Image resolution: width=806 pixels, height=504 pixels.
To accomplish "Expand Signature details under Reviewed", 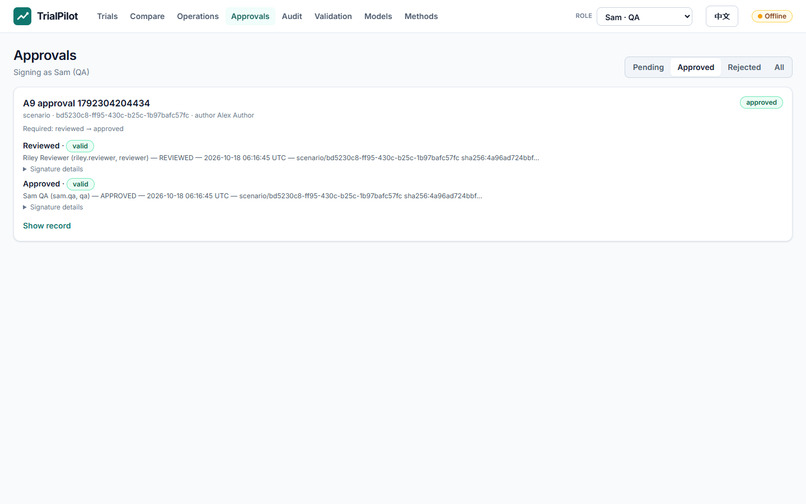I will [x=53, y=169].
